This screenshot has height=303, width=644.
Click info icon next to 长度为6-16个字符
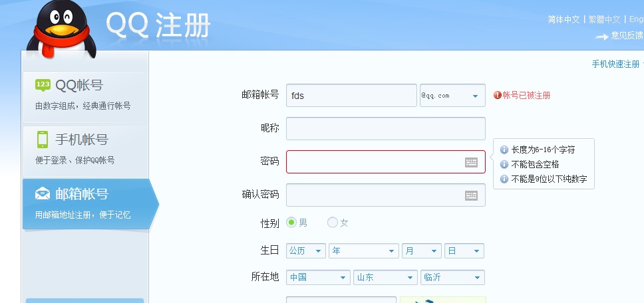(x=504, y=150)
